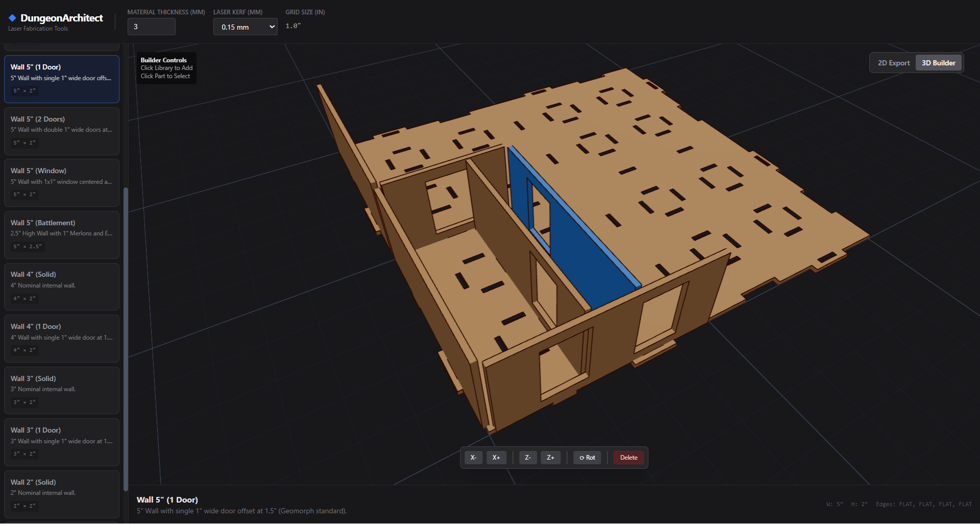This screenshot has width=980, height=524.
Task: Rotate selected part with Rot button
Action: [x=587, y=458]
